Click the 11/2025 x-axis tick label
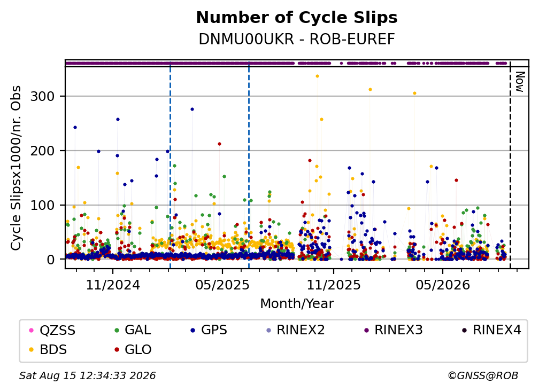 click(x=334, y=285)
